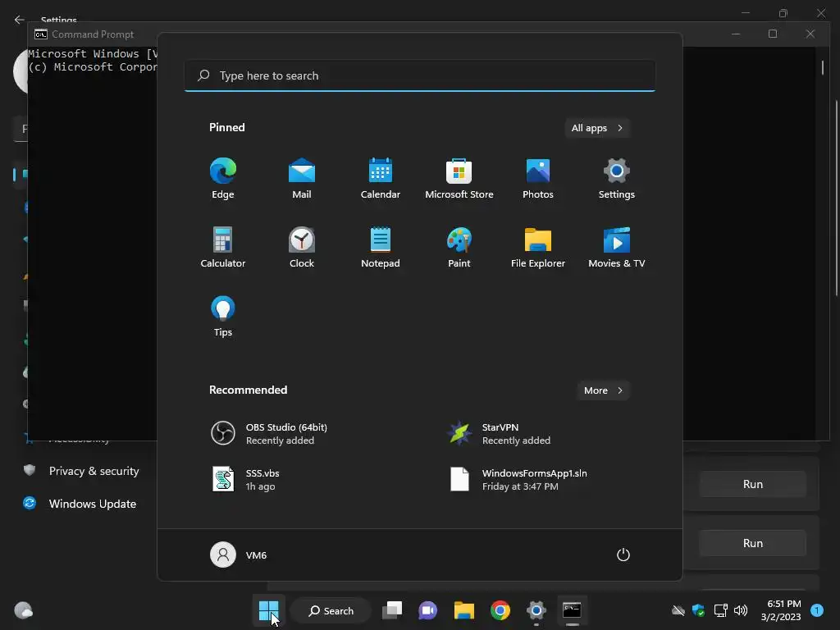Open Settings from pinned apps
Screen dimensions: 840x630
pyautogui.click(x=617, y=179)
